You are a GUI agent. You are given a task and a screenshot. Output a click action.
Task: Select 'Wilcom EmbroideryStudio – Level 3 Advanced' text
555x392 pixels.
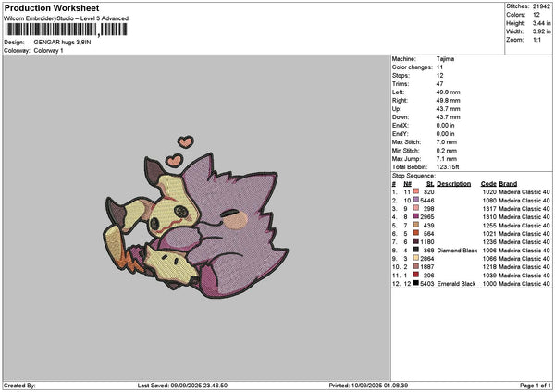click(x=67, y=18)
